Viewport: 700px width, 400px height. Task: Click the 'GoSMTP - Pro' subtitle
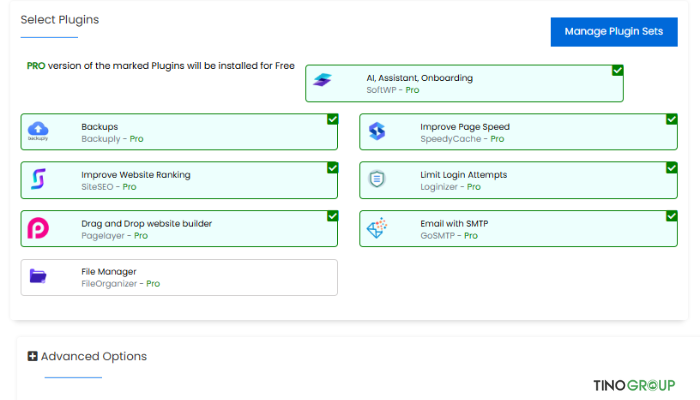449,235
